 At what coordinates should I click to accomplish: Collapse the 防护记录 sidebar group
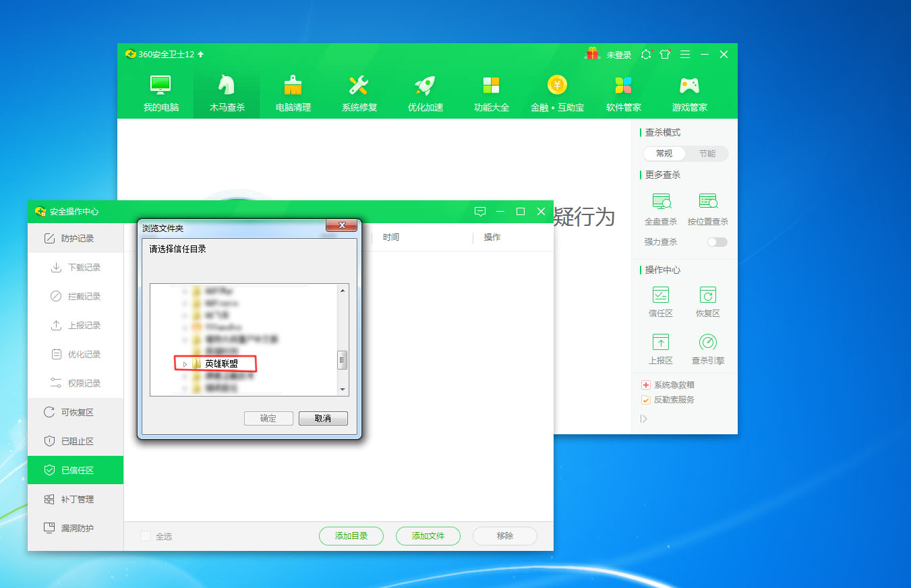(76, 238)
